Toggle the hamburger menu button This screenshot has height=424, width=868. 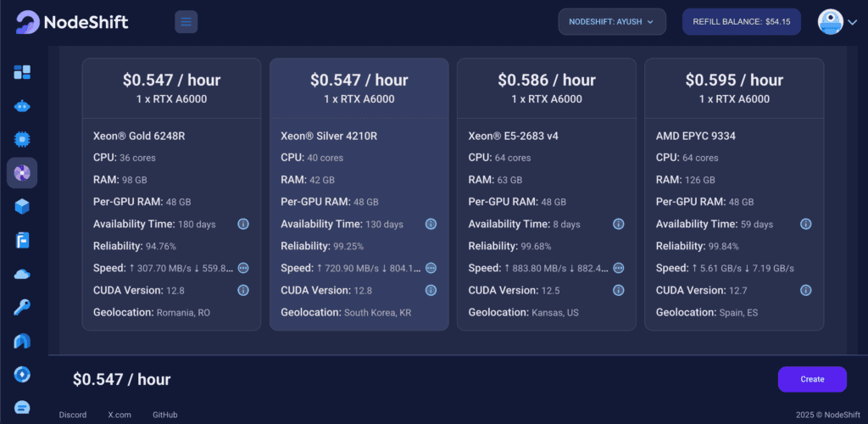pos(186,22)
